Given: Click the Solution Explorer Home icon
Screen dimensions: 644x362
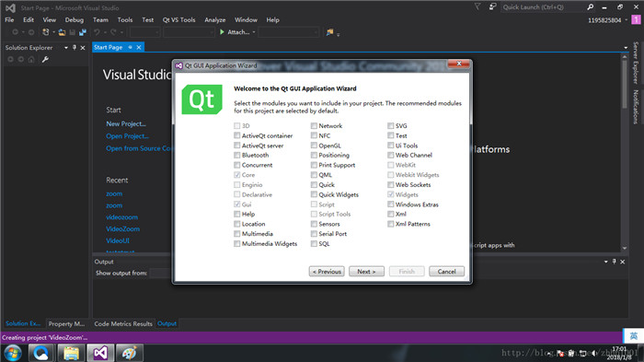Looking at the screenshot, I should [31, 60].
